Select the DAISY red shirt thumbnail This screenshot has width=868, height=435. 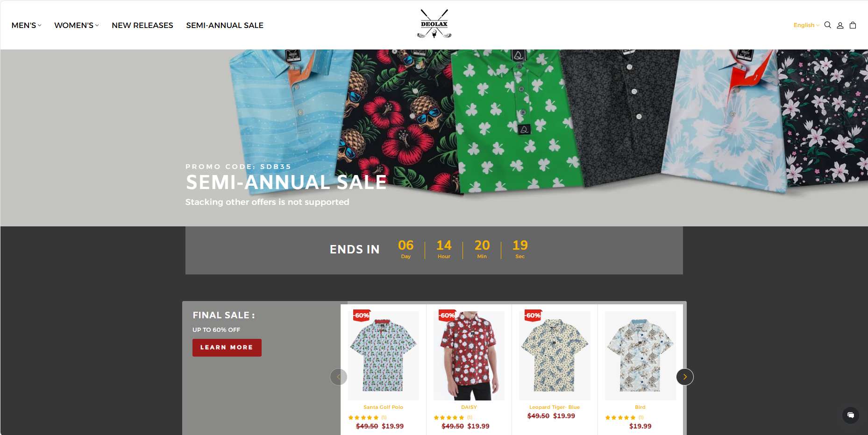[x=469, y=356]
